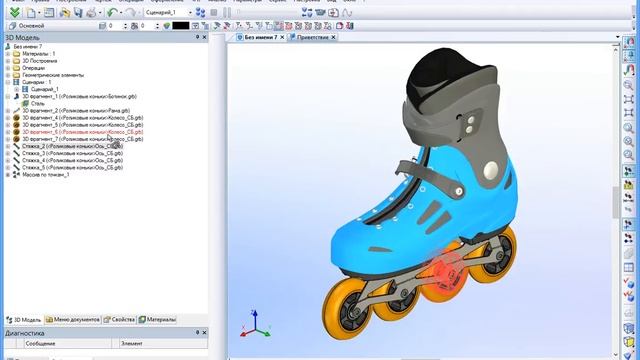Switch to the 3D Модель bottom tab
This screenshot has height=360, width=640.
24,320
